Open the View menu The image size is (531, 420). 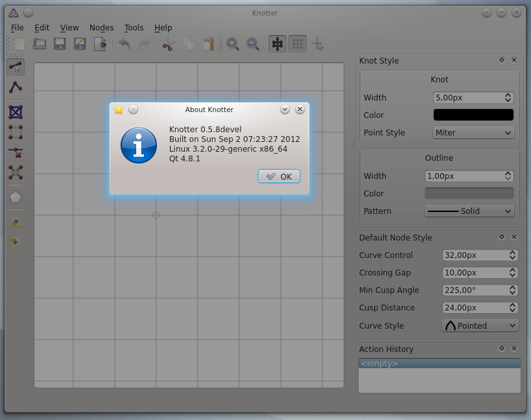pos(69,28)
